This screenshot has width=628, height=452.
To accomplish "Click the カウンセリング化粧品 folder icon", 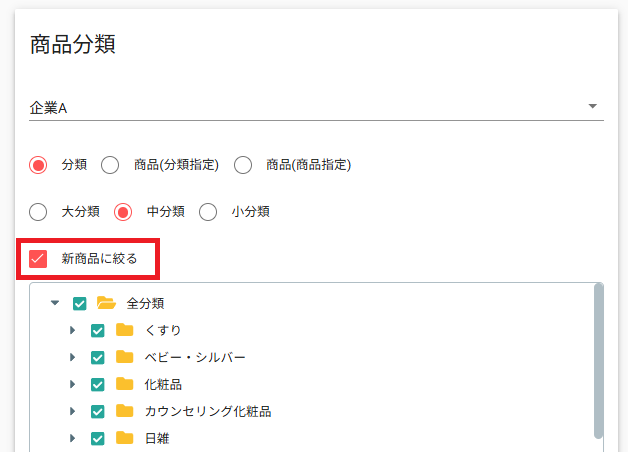I will [x=125, y=411].
